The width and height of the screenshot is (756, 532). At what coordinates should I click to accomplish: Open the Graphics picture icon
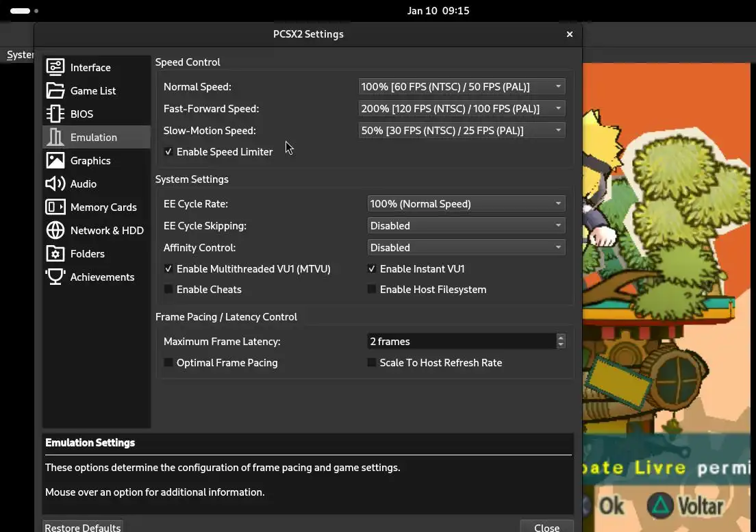click(55, 160)
